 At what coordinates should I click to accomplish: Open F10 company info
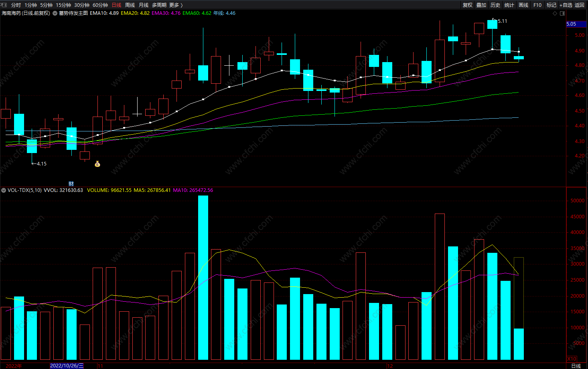coord(537,5)
